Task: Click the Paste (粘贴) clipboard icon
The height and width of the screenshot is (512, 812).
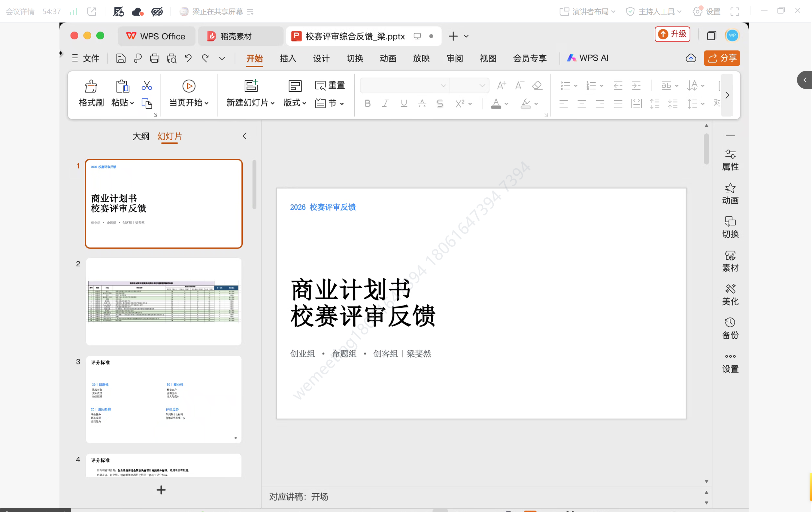Action: (123, 87)
